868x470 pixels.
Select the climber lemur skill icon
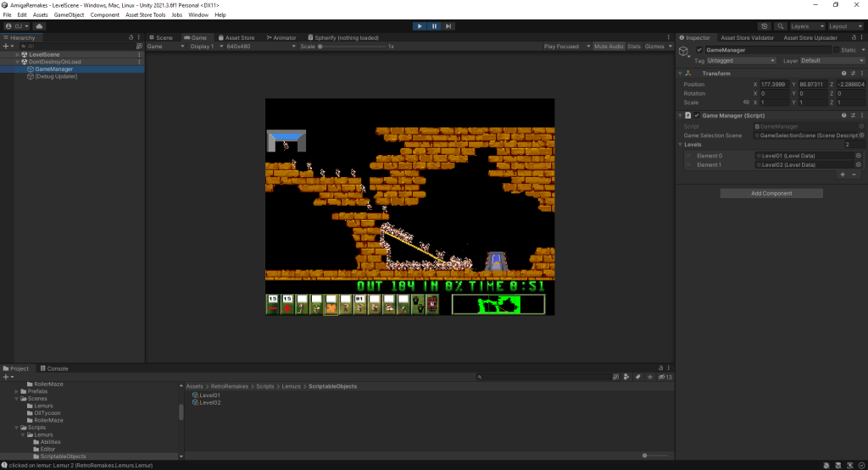click(302, 305)
